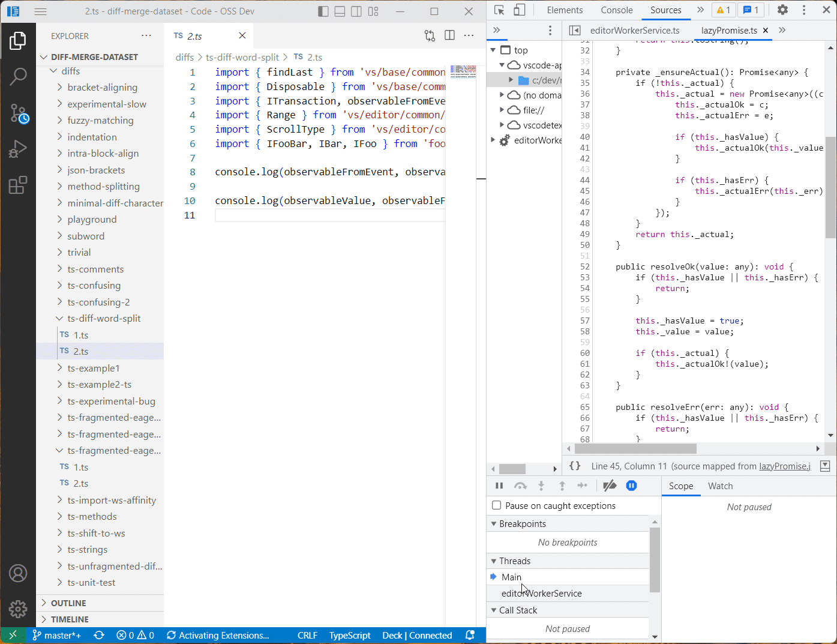Open the hamburger application menu
Viewport: 837px width, 644px height.
pyautogui.click(x=40, y=11)
